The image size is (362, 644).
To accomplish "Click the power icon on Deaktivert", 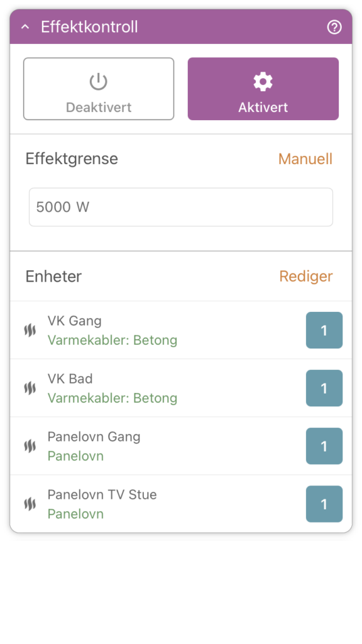I will [x=99, y=81].
